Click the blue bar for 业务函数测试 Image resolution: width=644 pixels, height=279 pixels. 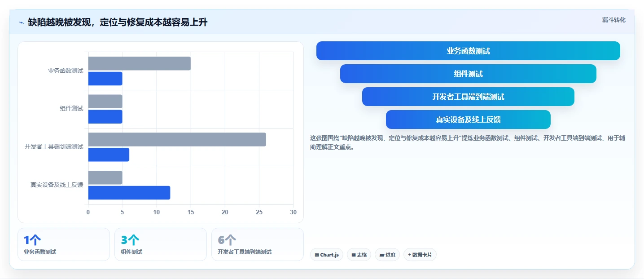[105, 79]
